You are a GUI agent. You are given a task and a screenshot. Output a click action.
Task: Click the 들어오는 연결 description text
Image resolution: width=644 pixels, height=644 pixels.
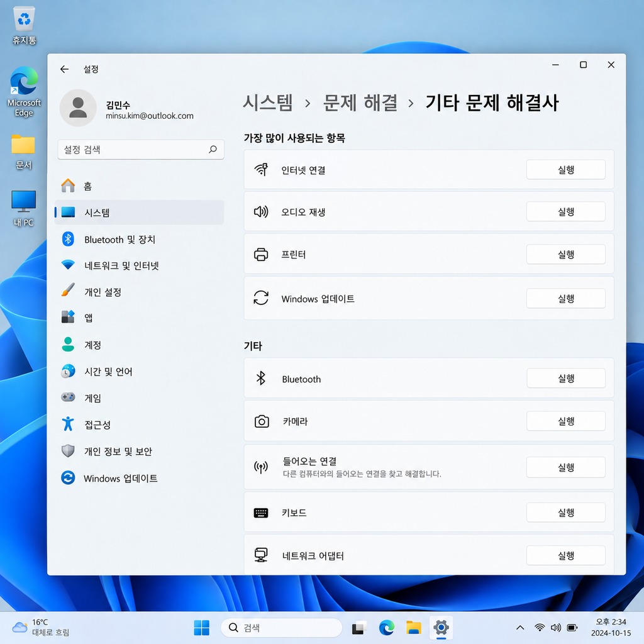click(x=362, y=474)
